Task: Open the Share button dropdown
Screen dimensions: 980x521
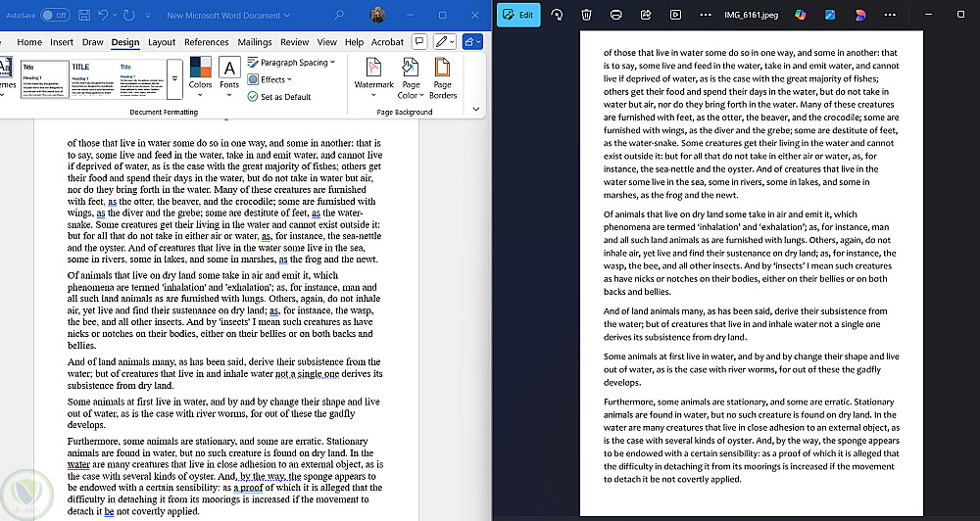Action: (x=472, y=42)
